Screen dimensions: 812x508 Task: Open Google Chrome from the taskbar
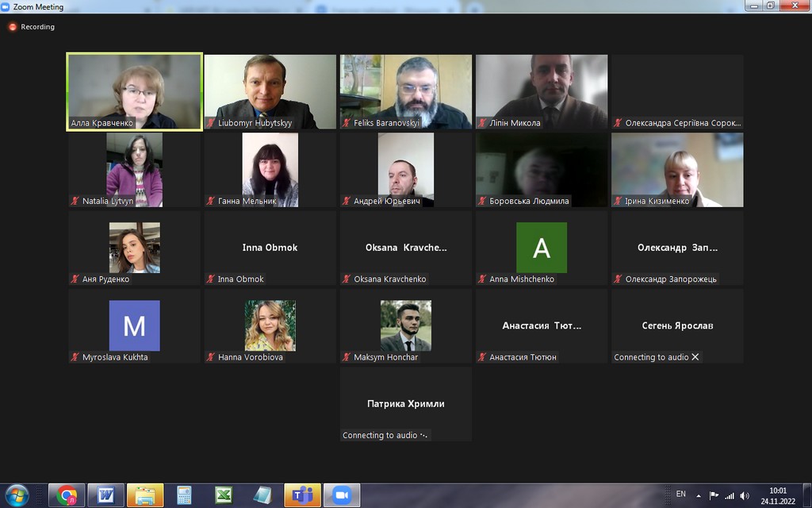[x=67, y=495]
